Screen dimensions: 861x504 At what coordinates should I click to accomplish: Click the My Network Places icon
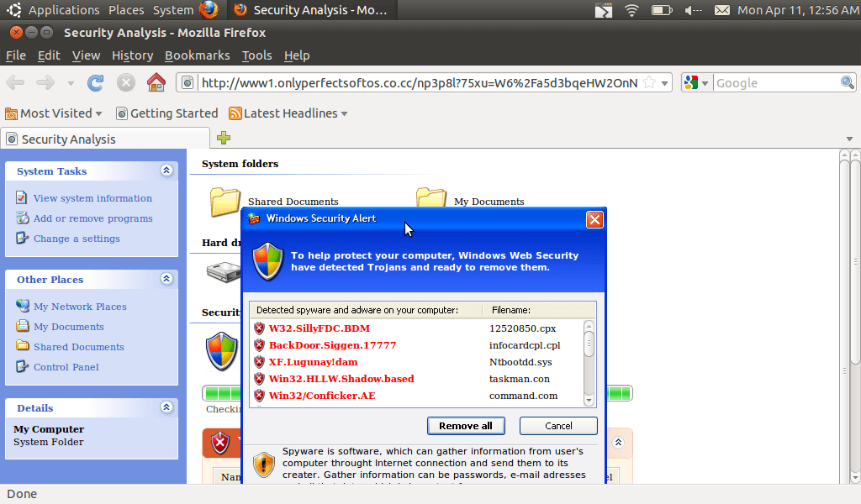pos(23,306)
